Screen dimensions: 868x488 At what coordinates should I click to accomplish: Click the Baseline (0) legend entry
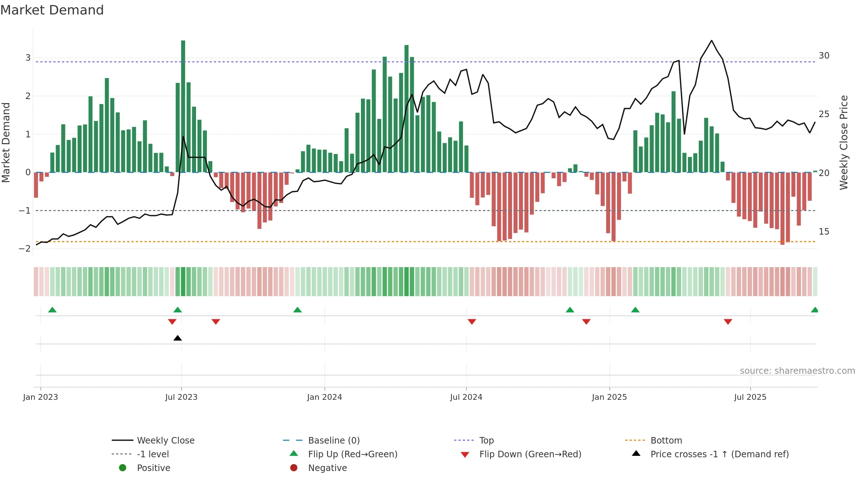click(322, 440)
